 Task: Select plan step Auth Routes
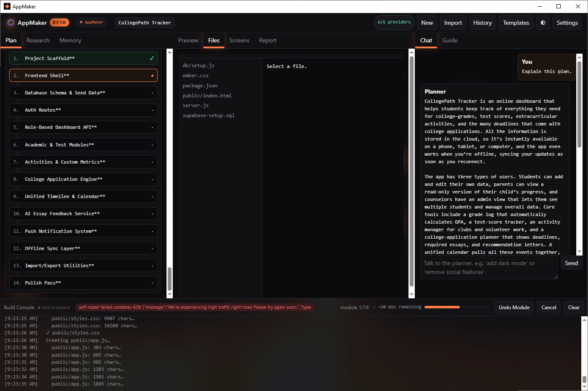(x=83, y=110)
